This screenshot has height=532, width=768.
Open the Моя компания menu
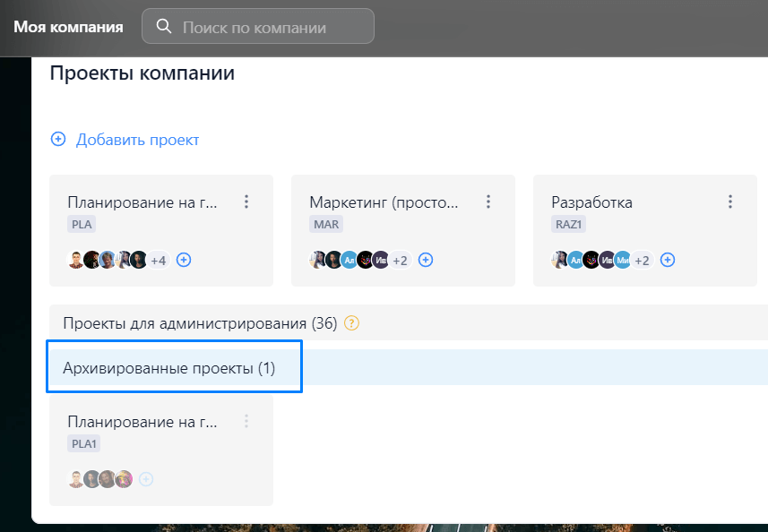point(66,26)
